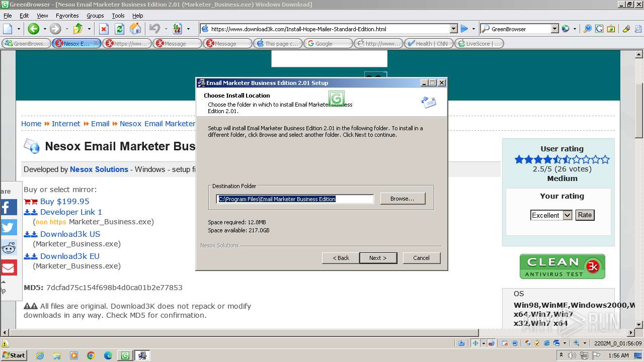The width and height of the screenshot is (644, 362).
Task: Expand the New page dropdown arrow
Action: [x=19, y=29]
